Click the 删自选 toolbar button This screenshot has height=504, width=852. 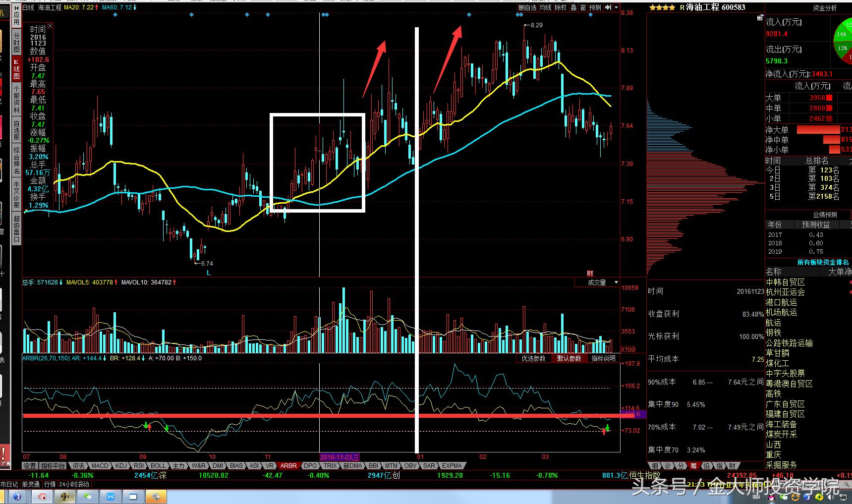point(528,7)
